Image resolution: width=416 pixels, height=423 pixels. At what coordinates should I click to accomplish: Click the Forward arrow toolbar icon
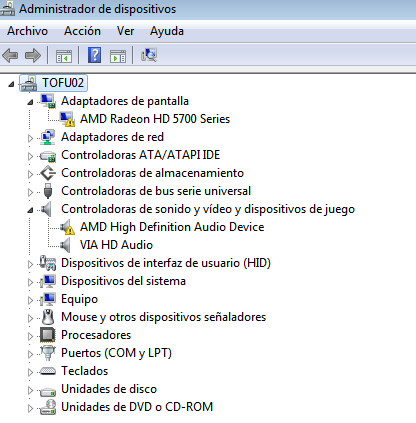click(33, 55)
